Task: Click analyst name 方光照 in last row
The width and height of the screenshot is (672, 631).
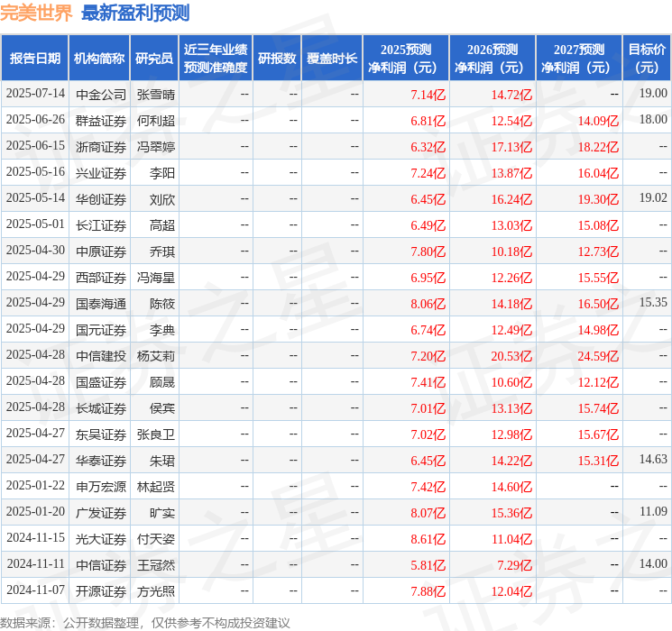Action: pos(156,591)
